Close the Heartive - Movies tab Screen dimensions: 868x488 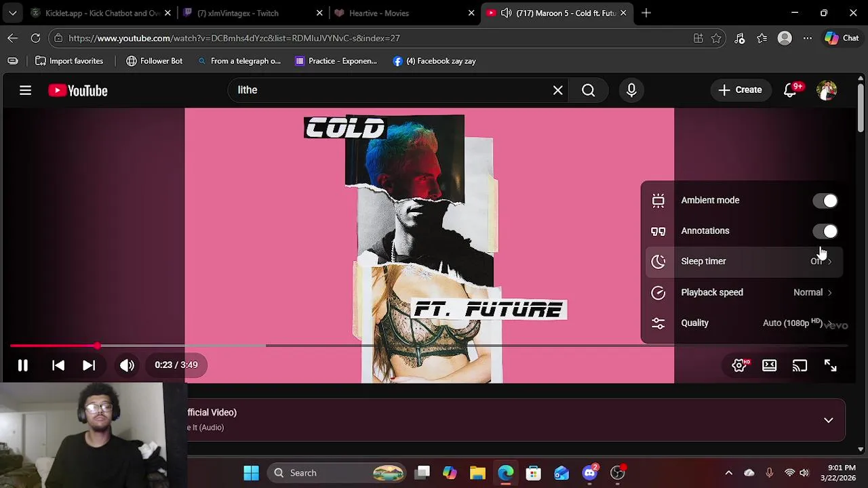[471, 13]
